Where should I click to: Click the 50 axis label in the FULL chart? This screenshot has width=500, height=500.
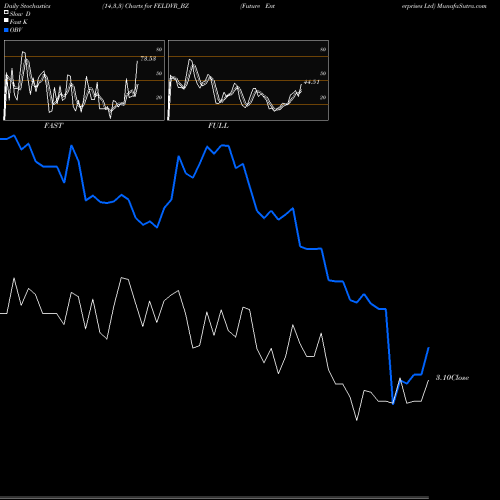(x=323, y=73)
